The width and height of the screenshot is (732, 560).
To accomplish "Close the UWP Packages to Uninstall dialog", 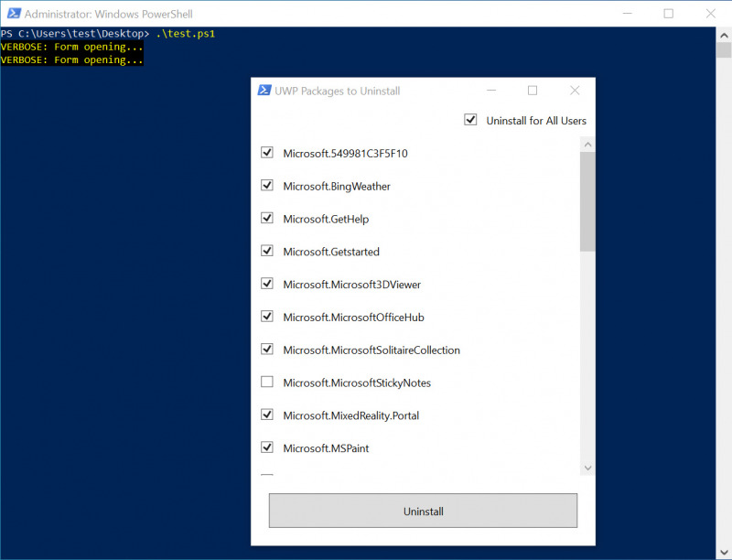I will 575,90.
